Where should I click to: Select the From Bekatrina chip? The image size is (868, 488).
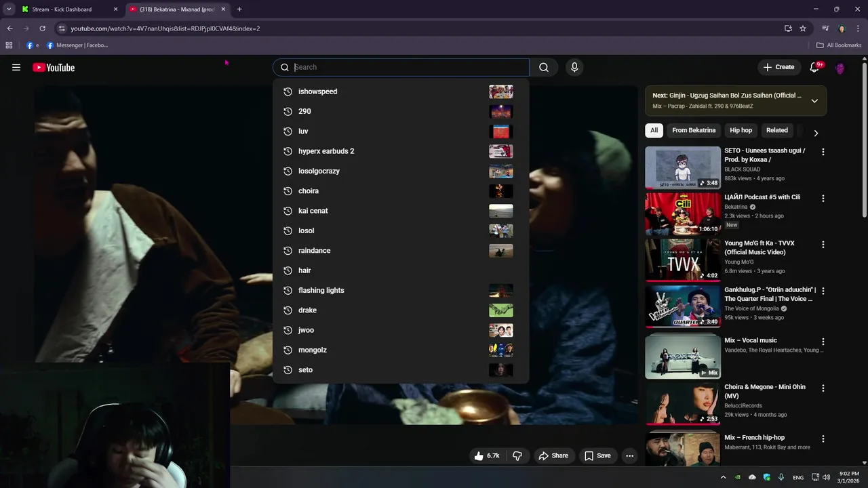coord(694,130)
